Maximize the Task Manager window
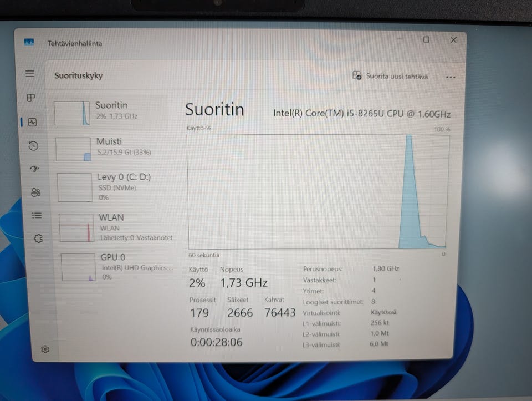This screenshot has width=532, height=401. click(x=426, y=40)
